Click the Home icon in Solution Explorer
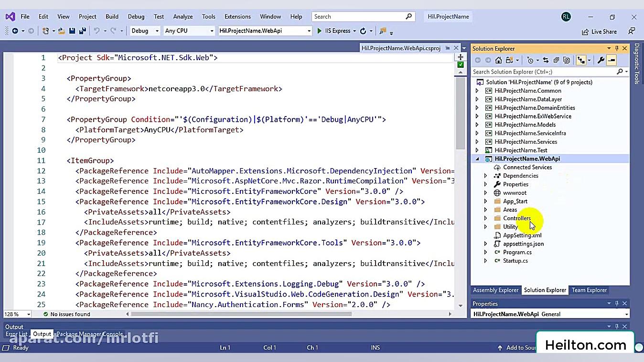The height and width of the screenshot is (362, 644). pyautogui.click(x=498, y=60)
